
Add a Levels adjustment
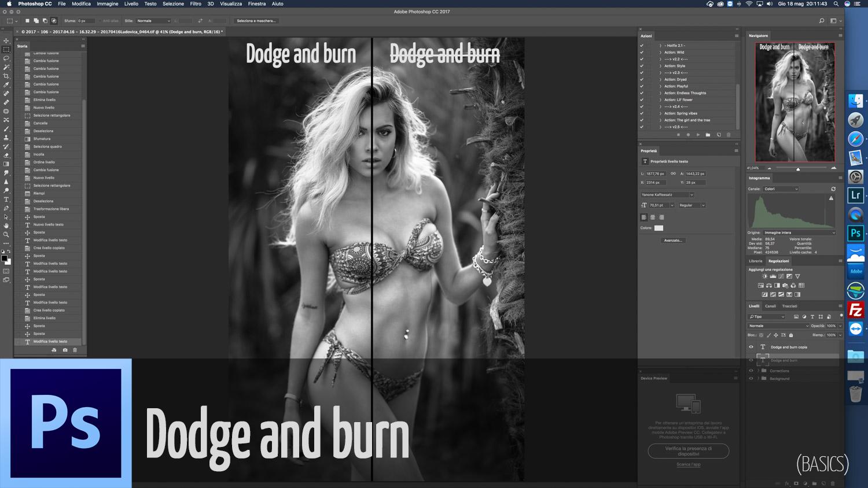click(x=773, y=276)
